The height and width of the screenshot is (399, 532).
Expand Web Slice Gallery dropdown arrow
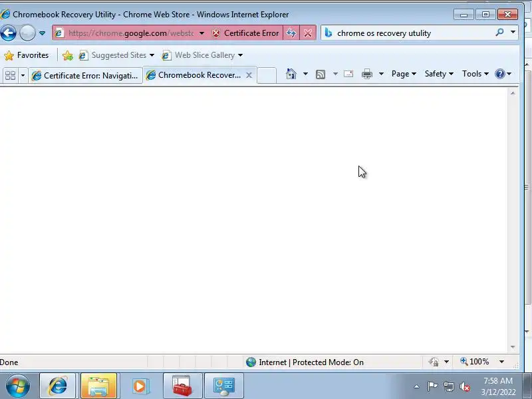240,55
